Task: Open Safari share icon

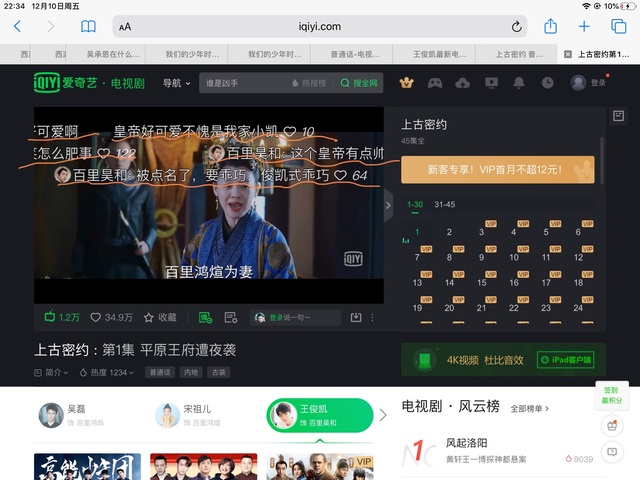Action: tap(550, 26)
